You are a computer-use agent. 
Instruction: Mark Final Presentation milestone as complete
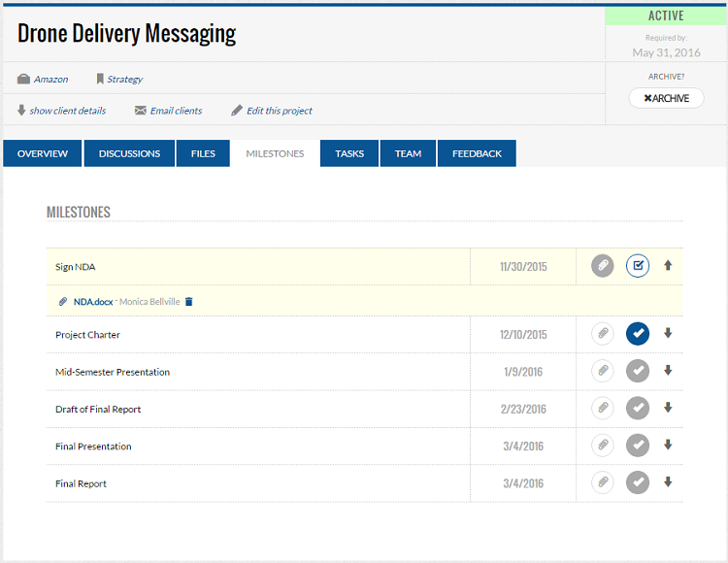click(637, 446)
